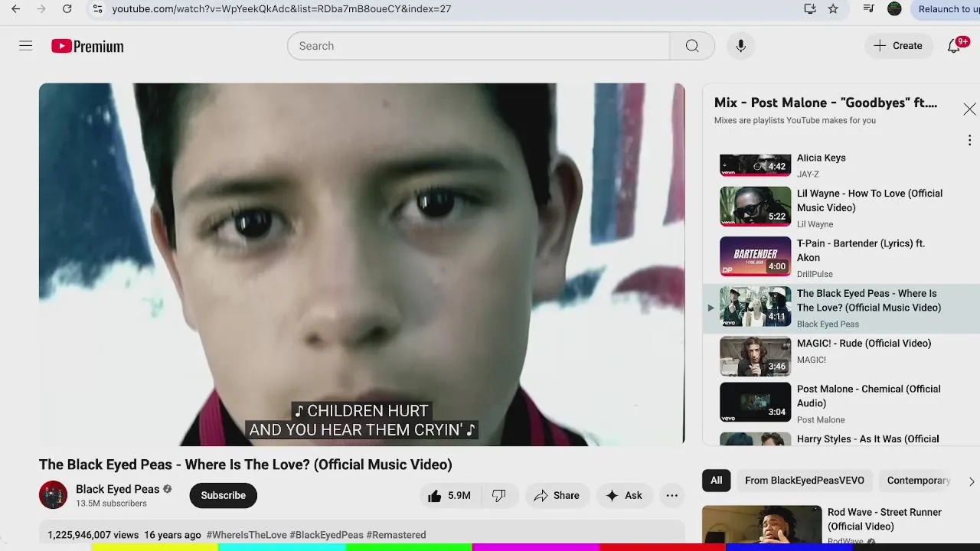Subscribe to Black Eyed Peas
The width and height of the screenshot is (980, 551).
tap(224, 495)
